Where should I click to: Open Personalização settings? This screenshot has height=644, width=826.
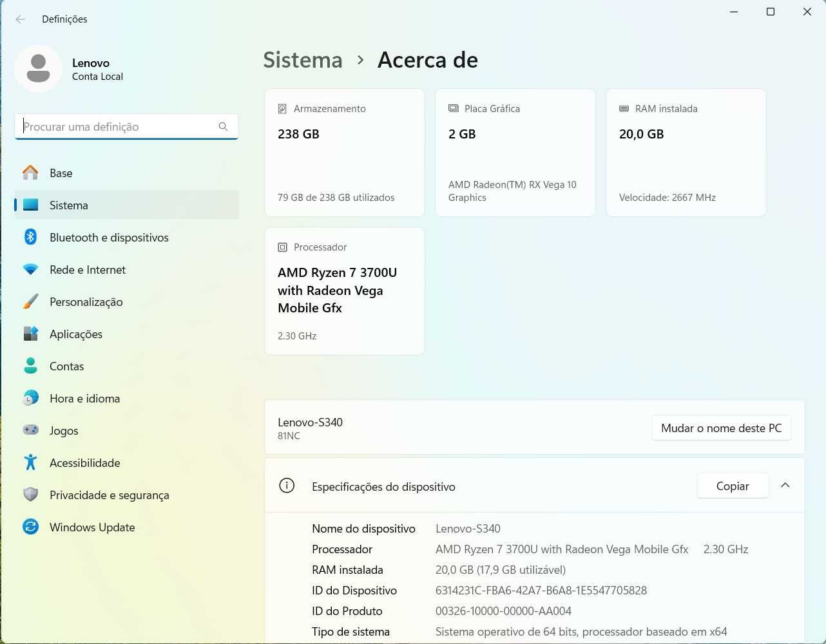(x=126, y=301)
